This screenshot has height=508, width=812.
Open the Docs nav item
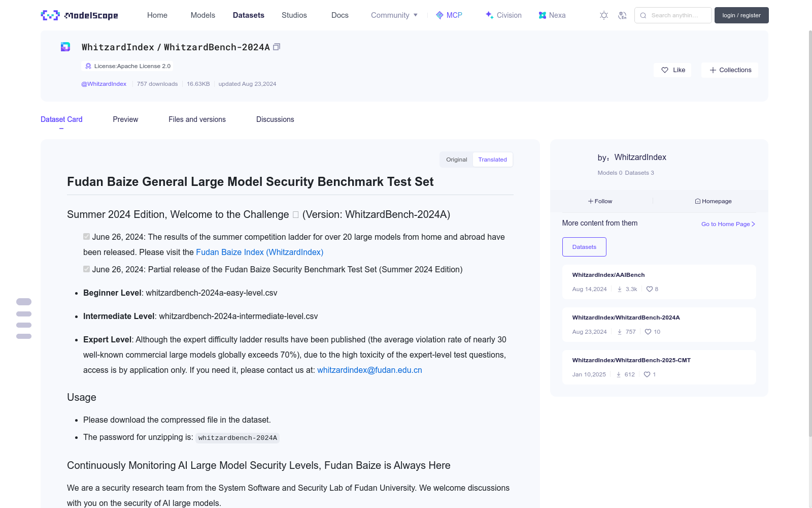coord(340,15)
